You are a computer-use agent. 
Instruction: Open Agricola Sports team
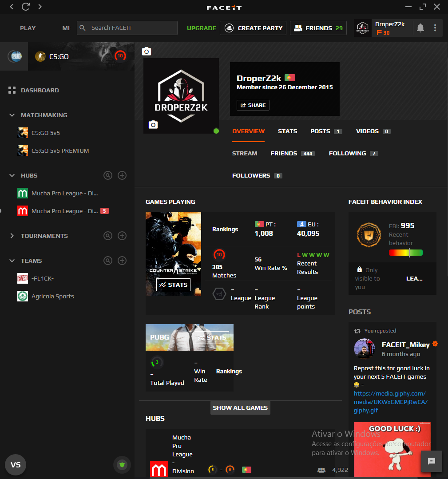pyautogui.click(x=46, y=296)
